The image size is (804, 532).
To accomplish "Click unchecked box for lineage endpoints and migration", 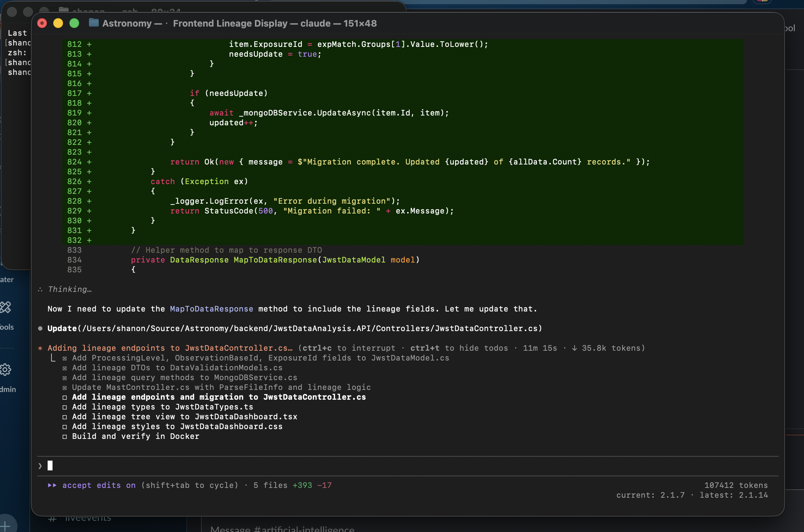I will (x=64, y=397).
